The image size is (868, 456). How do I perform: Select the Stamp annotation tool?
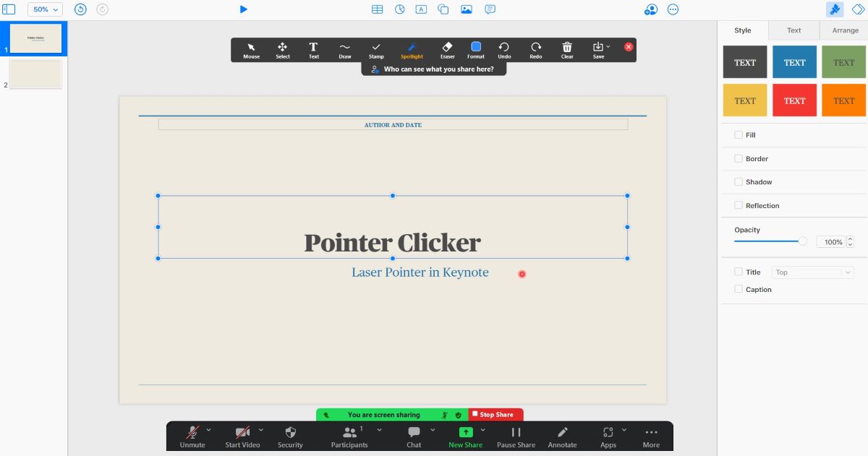pyautogui.click(x=376, y=50)
